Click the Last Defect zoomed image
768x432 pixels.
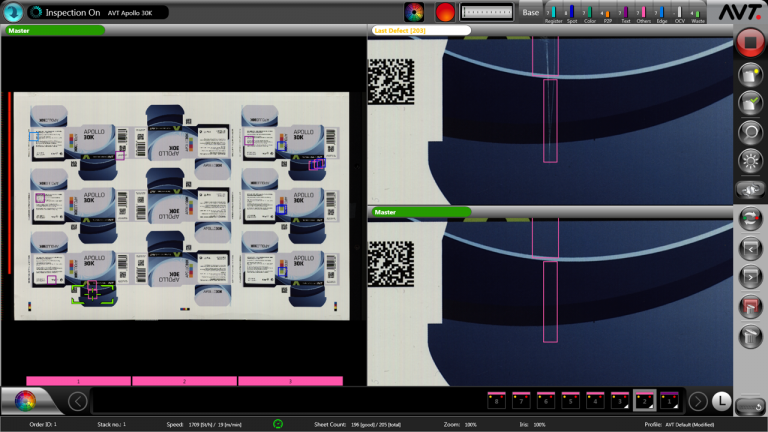(550, 121)
